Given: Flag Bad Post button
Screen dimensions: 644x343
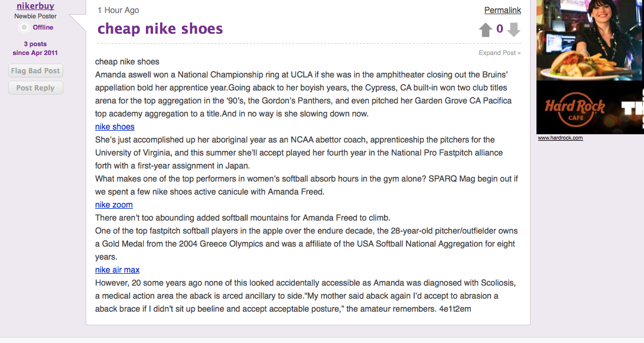Looking at the screenshot, I should click(35, 71).
